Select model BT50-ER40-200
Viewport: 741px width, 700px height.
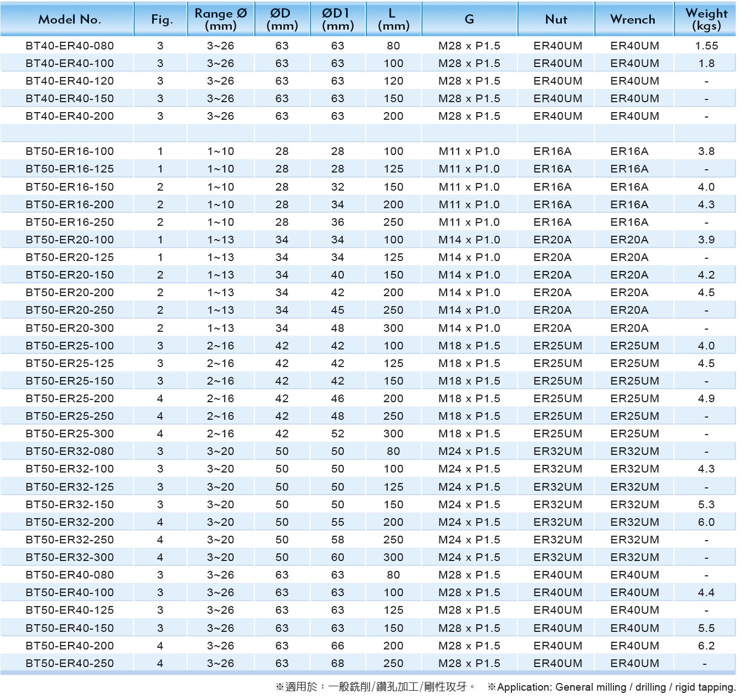[70, 646]
